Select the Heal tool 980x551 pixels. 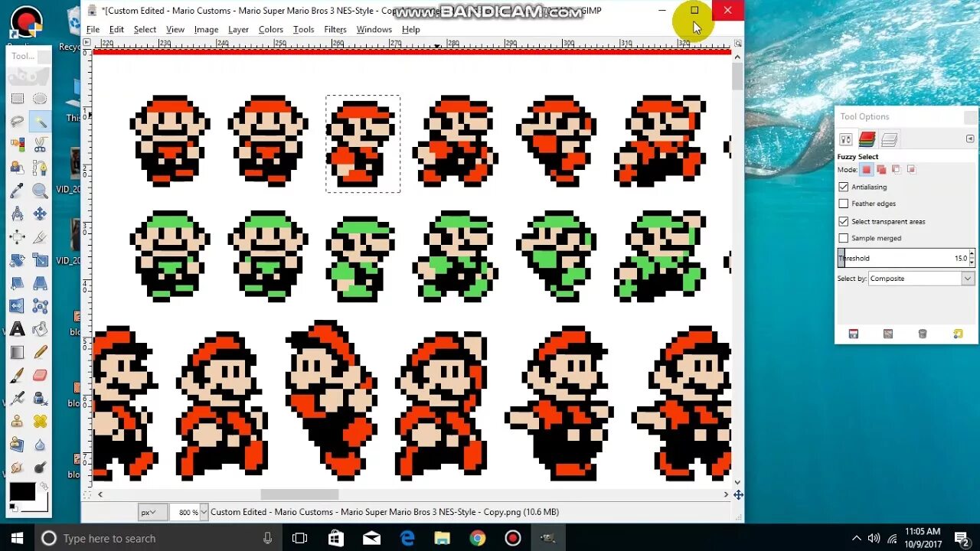40,421
